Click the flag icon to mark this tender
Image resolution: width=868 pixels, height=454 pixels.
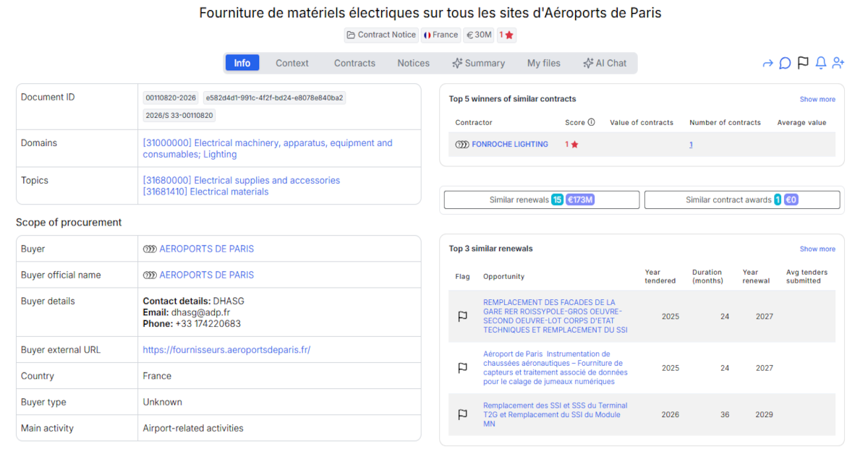click(803, 63)
